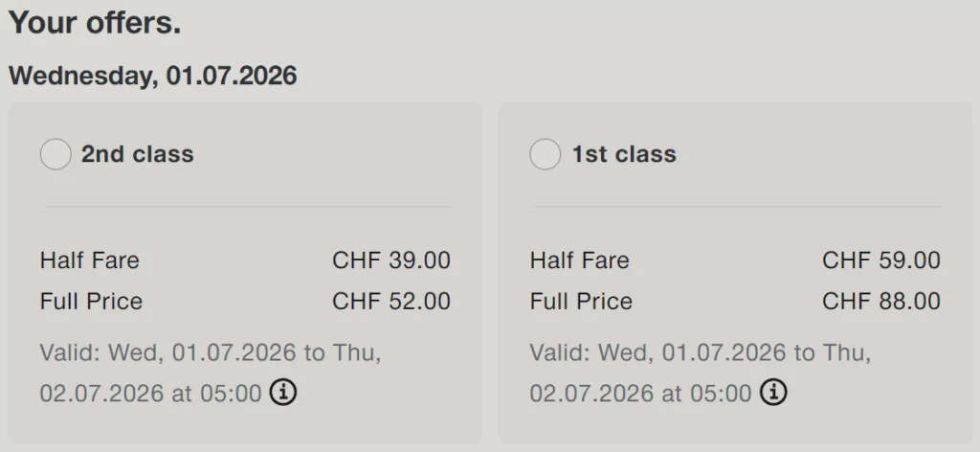Open validity info icon in 1st class card
The width and height of the screenshot is (980, 452).
pyautogui.click(x=773, y=392)
